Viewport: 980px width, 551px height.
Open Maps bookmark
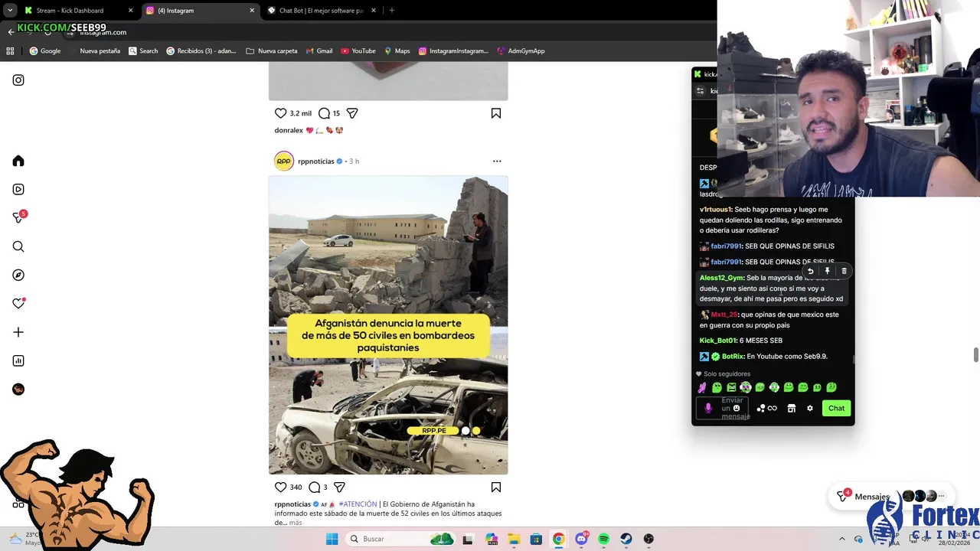coord(397,51)
